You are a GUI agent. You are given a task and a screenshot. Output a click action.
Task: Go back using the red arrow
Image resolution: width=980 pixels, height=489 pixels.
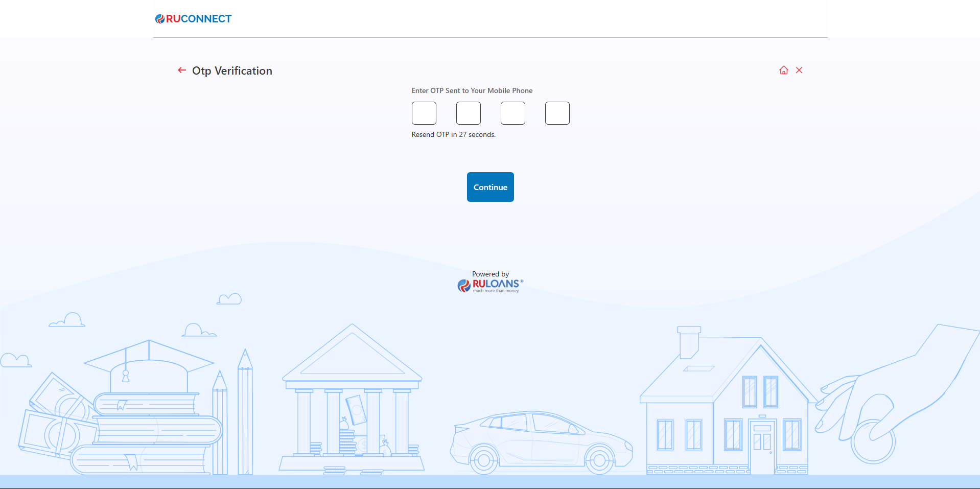tap(181, 71)
